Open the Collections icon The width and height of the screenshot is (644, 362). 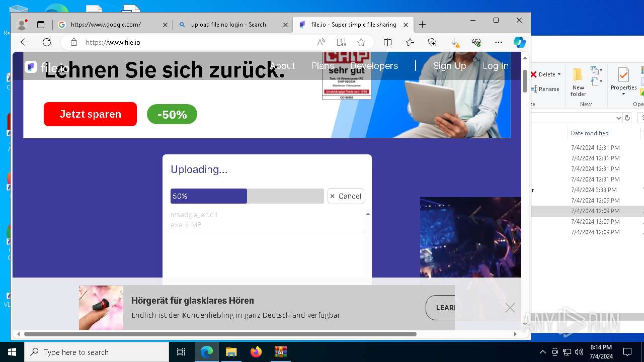pos(432,42)
